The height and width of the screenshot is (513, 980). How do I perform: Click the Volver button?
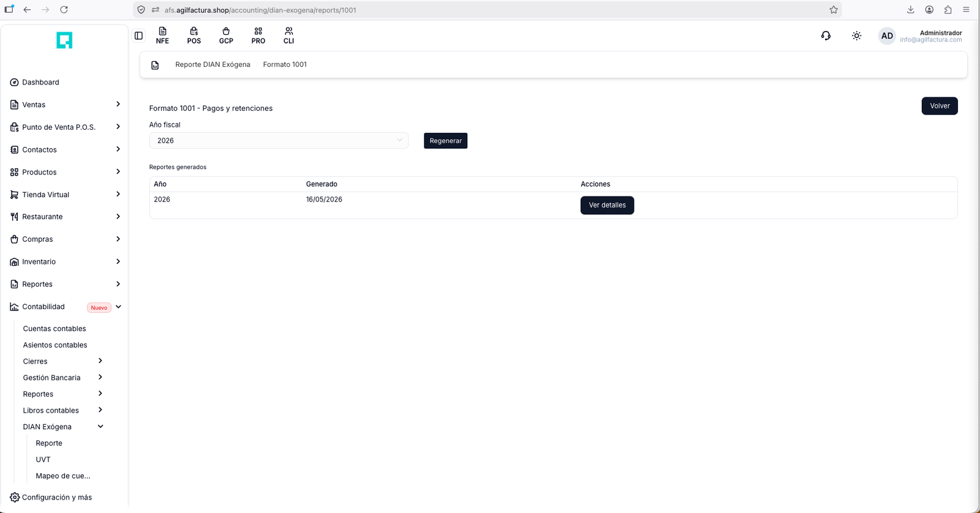940,106
